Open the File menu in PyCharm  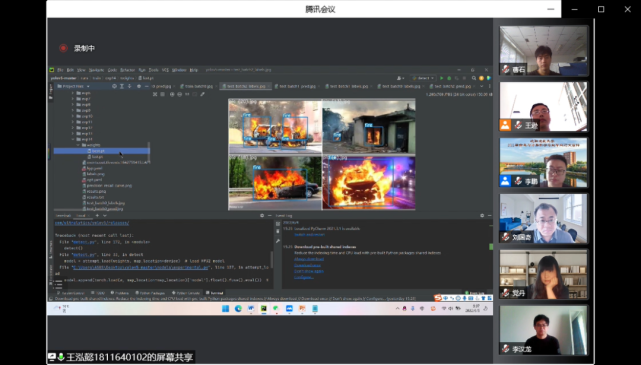pos(60,70)
